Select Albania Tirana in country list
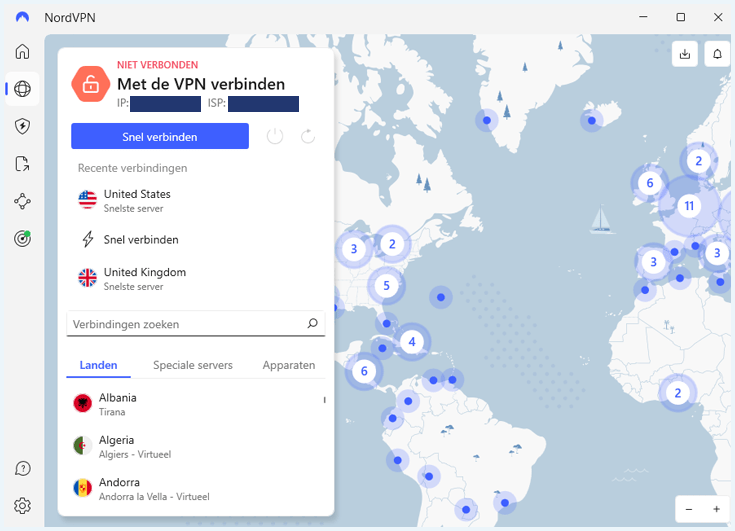Viewport: 735px width, 531px height. click(x=195, y=404)
